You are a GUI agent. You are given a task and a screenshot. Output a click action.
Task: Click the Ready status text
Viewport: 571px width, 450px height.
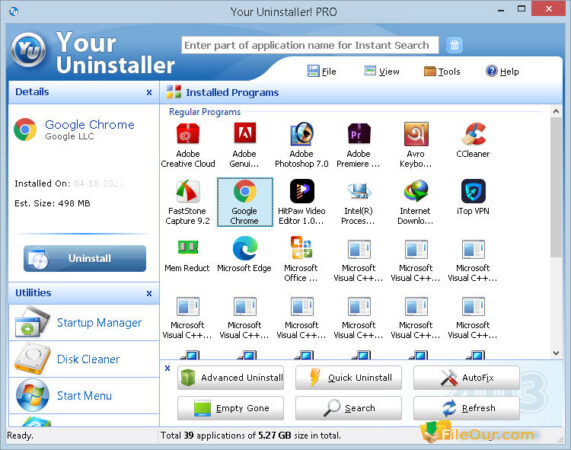[x=20, y=435]
